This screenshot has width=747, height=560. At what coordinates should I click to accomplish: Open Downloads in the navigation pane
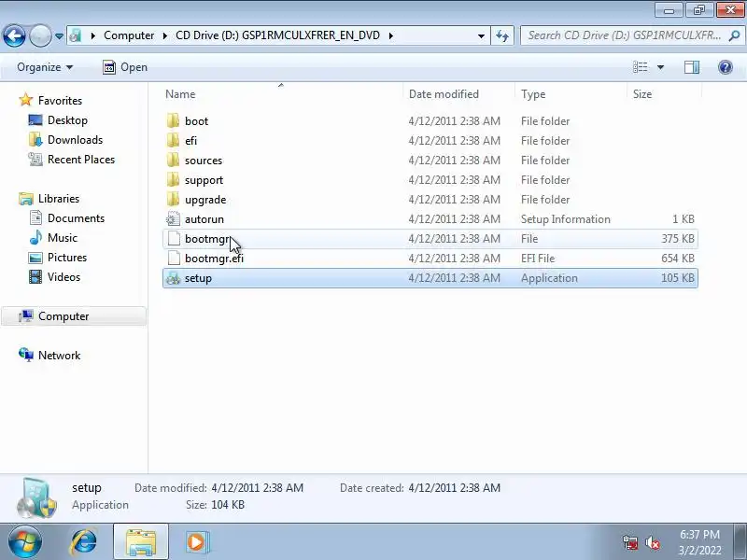point(75,139)
